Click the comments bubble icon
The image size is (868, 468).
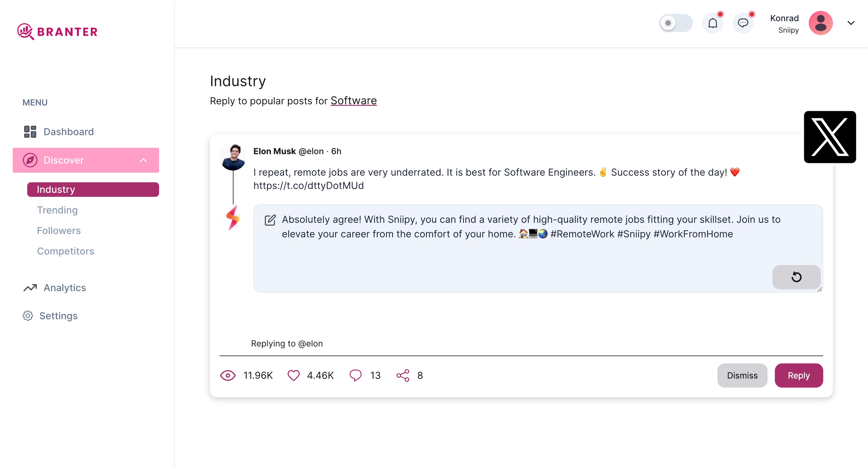click(355, 375)
